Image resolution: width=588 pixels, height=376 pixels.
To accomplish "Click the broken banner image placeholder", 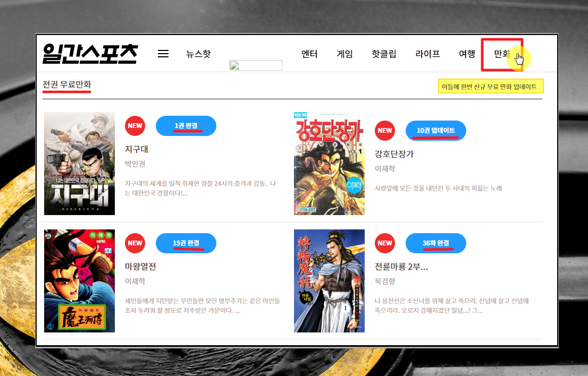I will coord(256,65).
